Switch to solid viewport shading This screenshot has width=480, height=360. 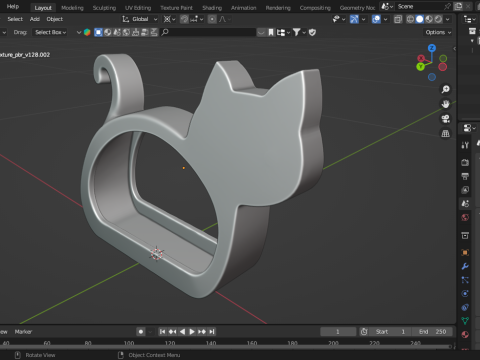pyautogui.click(x=420, y=19)
